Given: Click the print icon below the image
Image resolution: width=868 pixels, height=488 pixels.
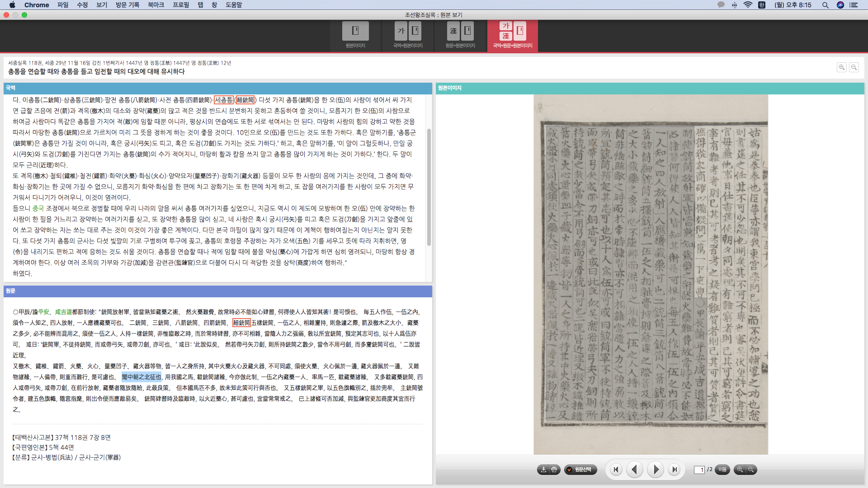Looking at the screenshot, I should (x=554, y=469).
